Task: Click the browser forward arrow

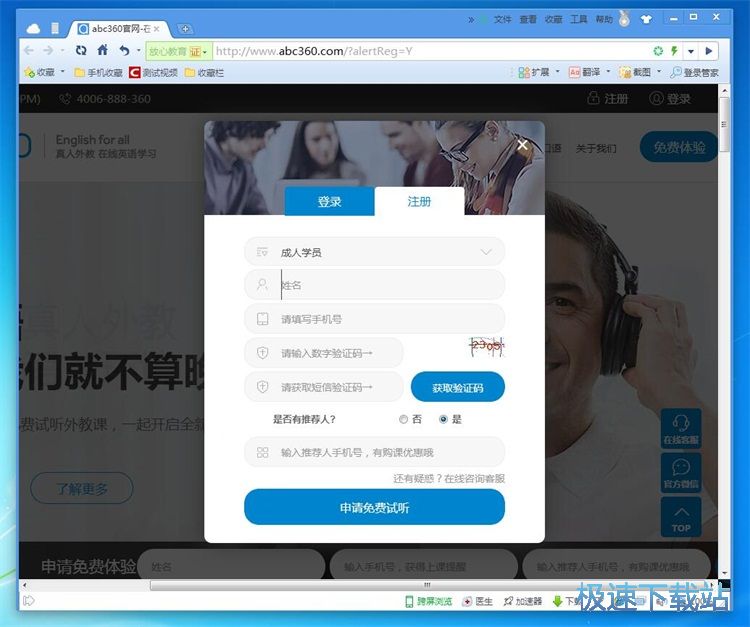Action: 48,51
